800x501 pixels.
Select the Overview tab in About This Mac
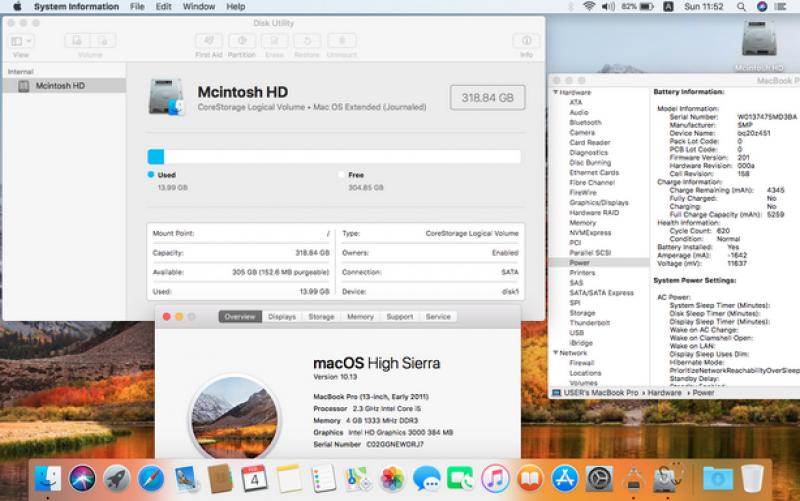coord(240,317)
